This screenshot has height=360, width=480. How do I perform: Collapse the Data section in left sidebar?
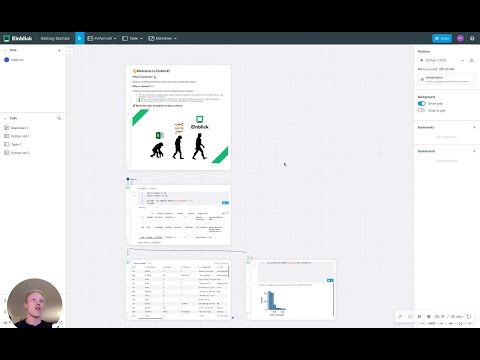(x=5, y=50)
